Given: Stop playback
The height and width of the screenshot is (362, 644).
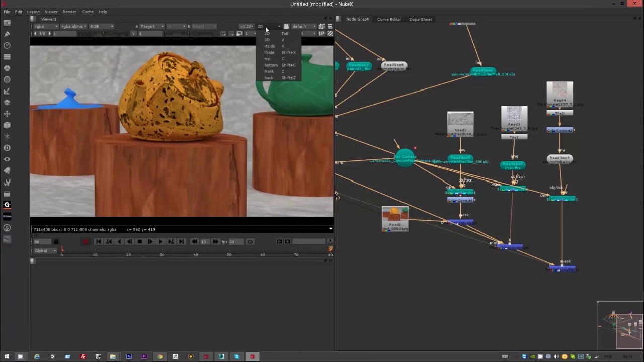Looking at the screenshot, I should [139, 242].
